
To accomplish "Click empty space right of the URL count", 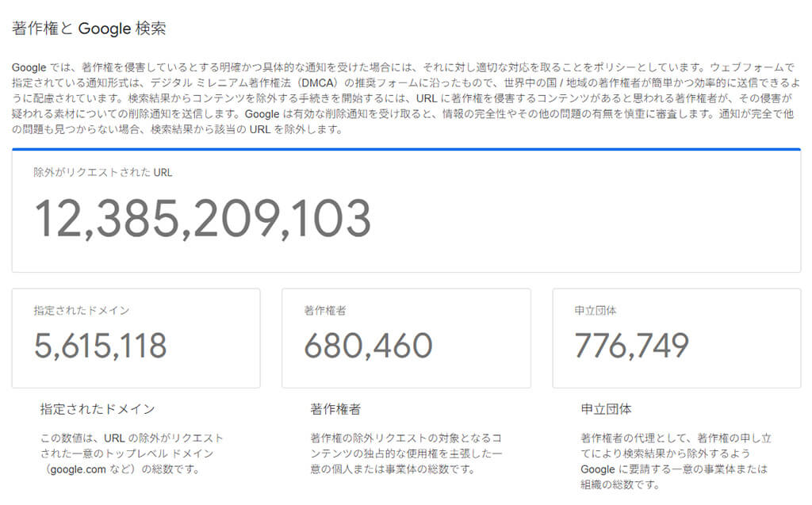I will click(587, 219).
